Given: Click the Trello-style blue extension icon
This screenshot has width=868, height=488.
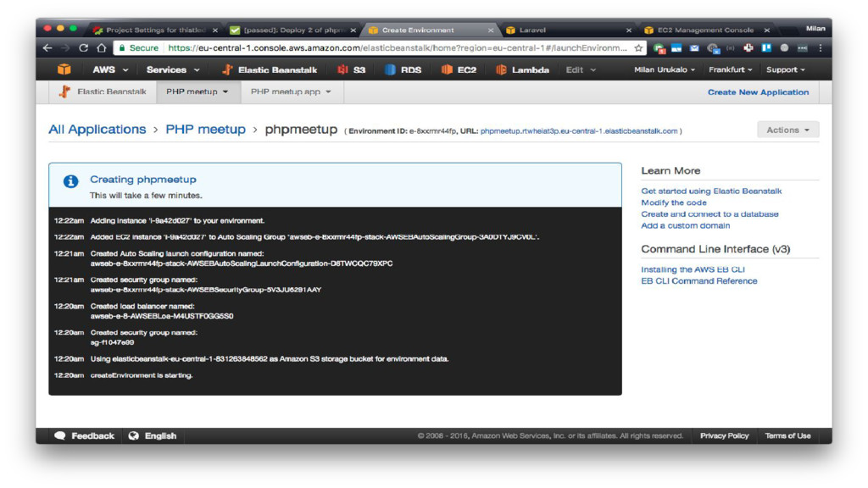Looking at the screenshot, I should point(766,48).
